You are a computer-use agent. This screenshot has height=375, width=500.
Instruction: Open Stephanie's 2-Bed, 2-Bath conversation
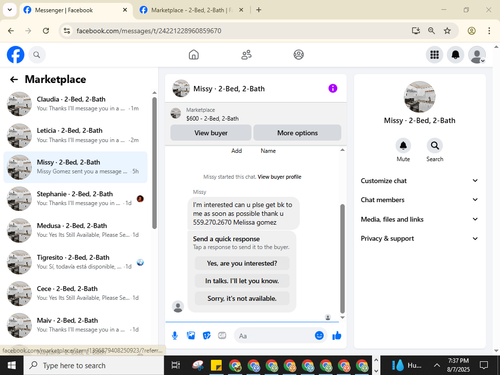pyautogui.click(x=75, y=198)
